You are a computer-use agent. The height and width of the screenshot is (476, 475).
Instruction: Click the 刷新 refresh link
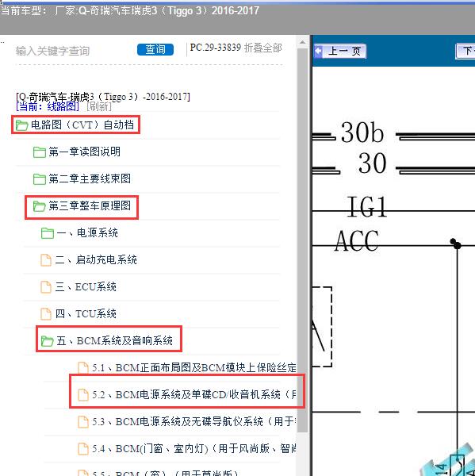pos(99,106)
